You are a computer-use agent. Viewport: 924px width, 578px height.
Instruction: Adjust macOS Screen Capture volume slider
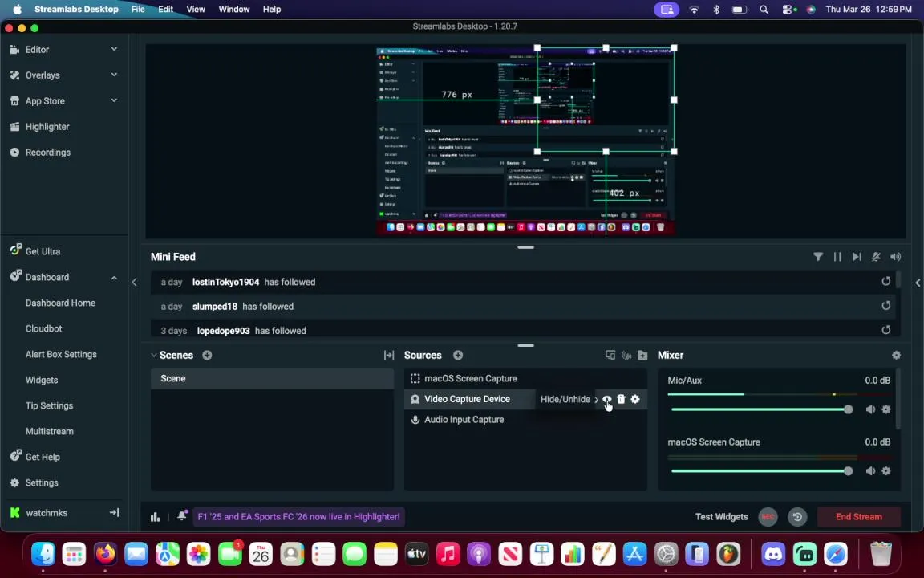click(761, 470)
